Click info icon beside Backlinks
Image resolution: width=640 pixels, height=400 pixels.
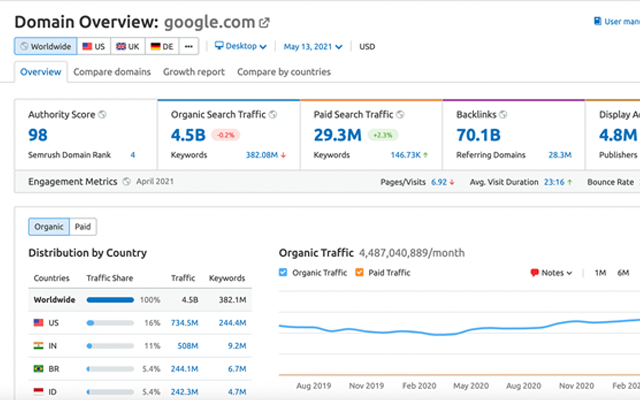coord(503,115)
